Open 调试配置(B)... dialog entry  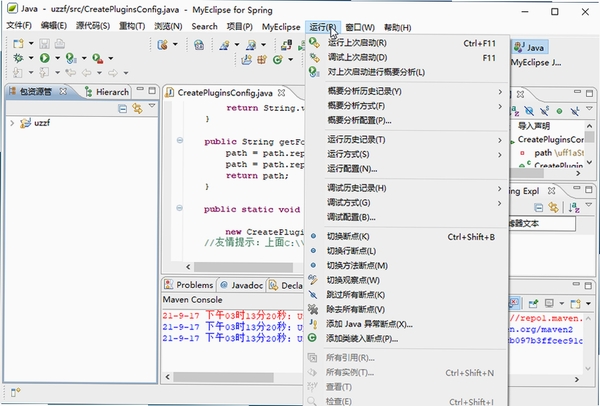[x=407, y=217]
